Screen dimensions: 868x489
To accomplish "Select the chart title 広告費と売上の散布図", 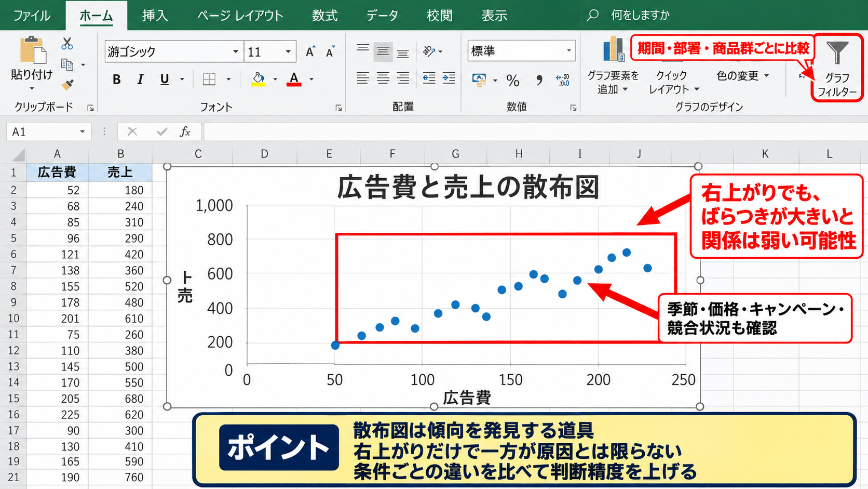I will pos(468,188).
